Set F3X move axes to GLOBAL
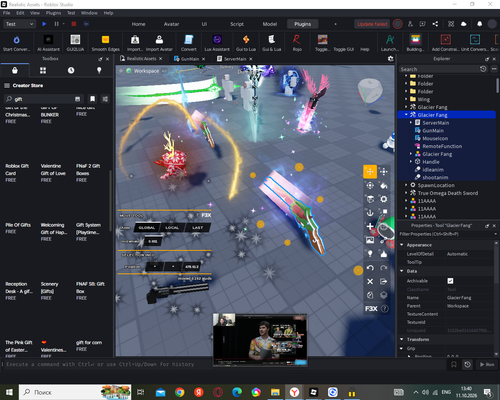The image size is (500, 400). tap(147, 228)
